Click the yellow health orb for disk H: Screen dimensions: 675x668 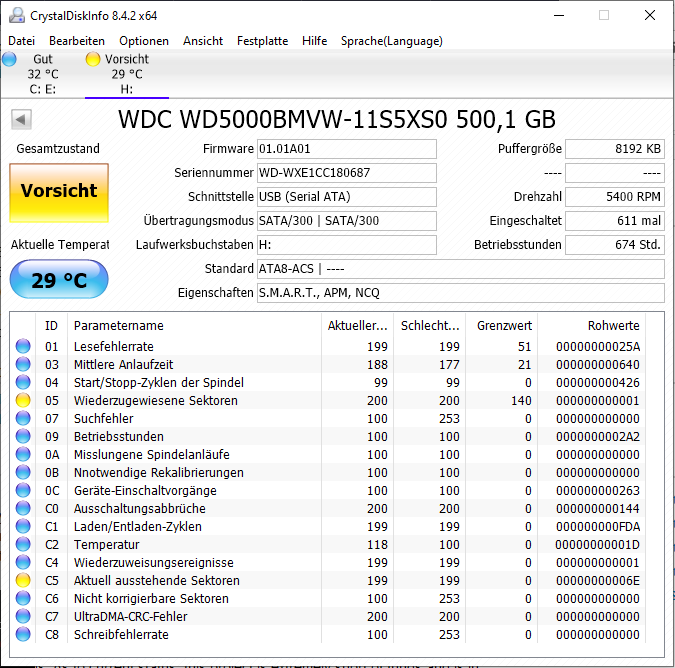point(93,59)
